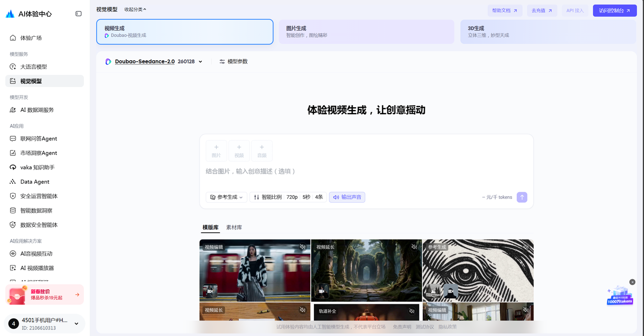The width and height of the screenshot is (644, 336).
Task: Open vaka 知识助手 in sidebar
Action: coord(37,167)
